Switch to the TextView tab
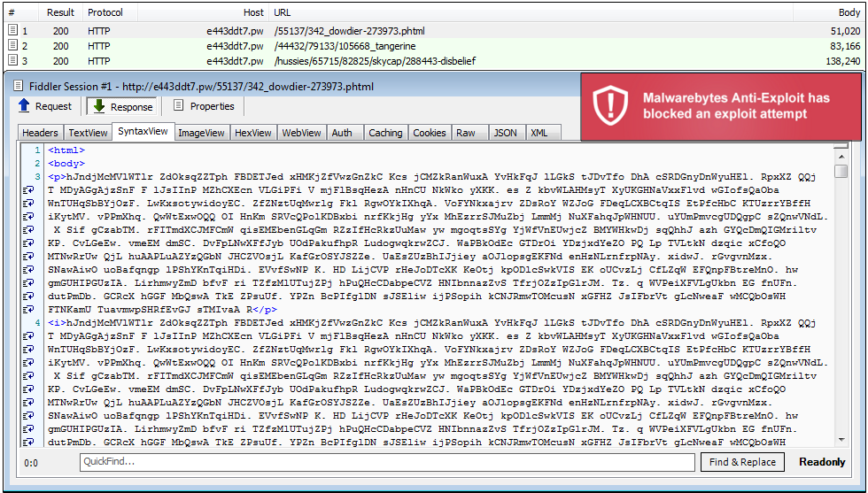Screen dimensions: 868x493 88,133
